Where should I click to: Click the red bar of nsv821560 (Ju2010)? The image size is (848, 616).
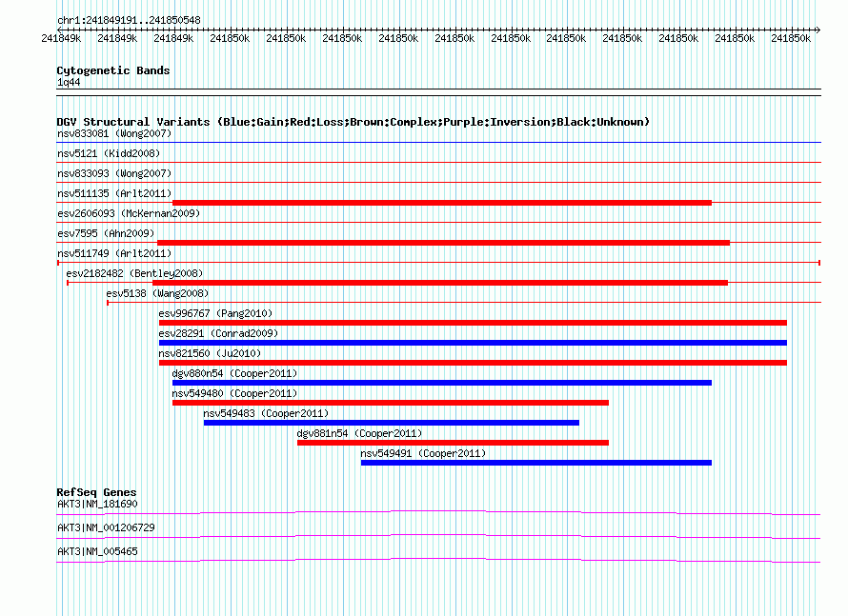click(x=473, y=363)
